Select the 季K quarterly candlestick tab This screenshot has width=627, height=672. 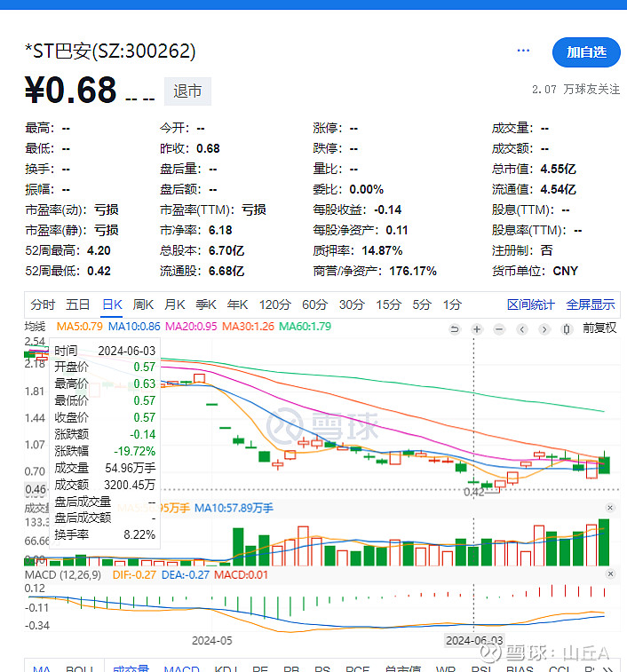[206, 304]
